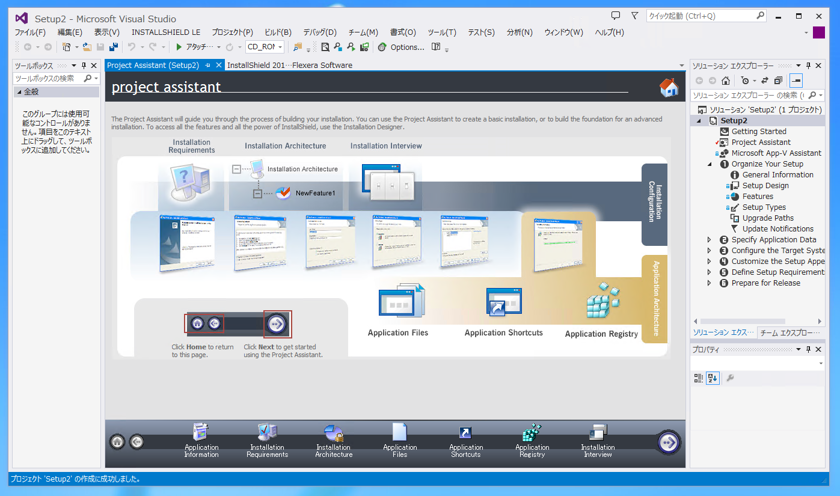Collapse the 全般 toolbox group

click(x=19, y=92)
